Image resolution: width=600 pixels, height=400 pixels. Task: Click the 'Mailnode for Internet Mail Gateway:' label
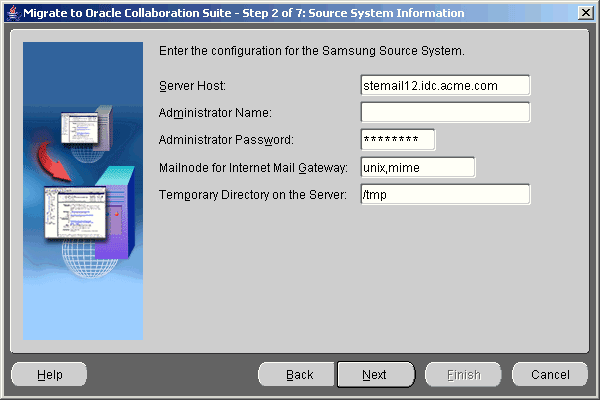point(253,168)
